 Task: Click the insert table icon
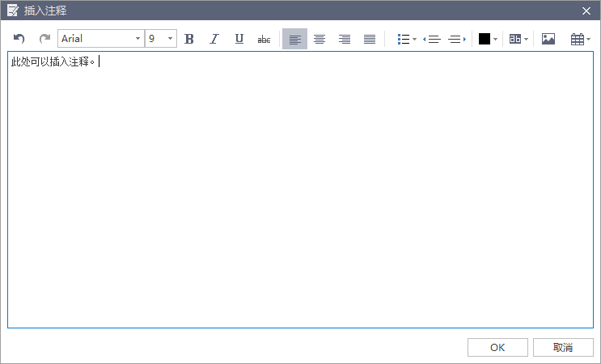tap(578, 39)
